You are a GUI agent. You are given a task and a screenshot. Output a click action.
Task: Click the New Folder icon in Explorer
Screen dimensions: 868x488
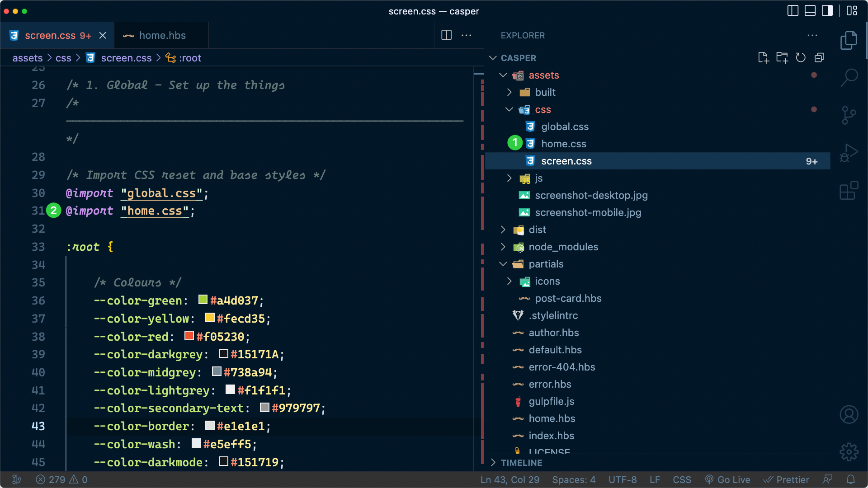783,58
